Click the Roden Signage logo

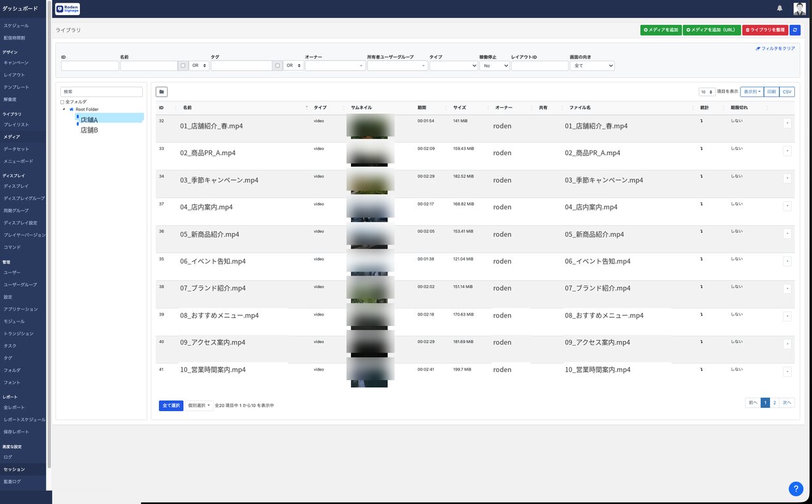[x=68, y=9]
